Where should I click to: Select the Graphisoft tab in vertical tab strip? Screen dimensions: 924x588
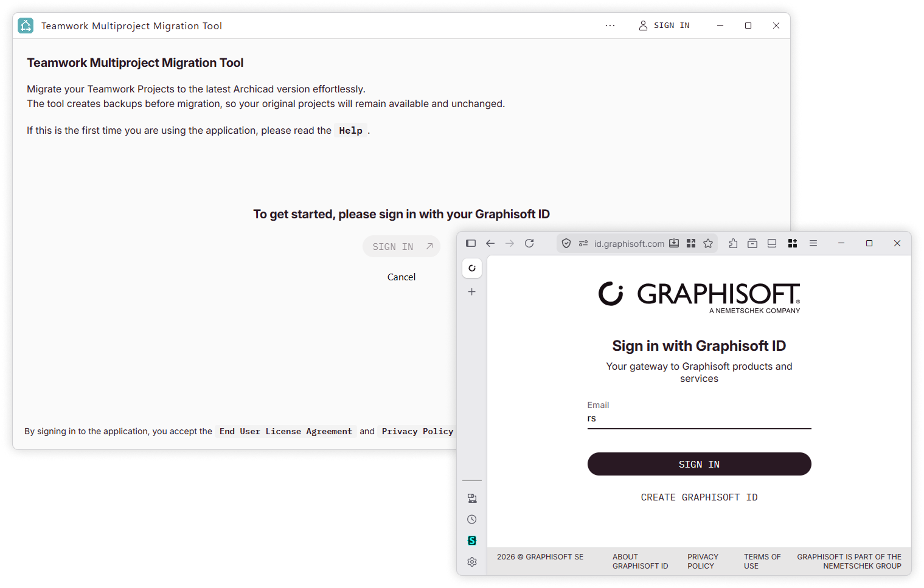tap(472, 268)
